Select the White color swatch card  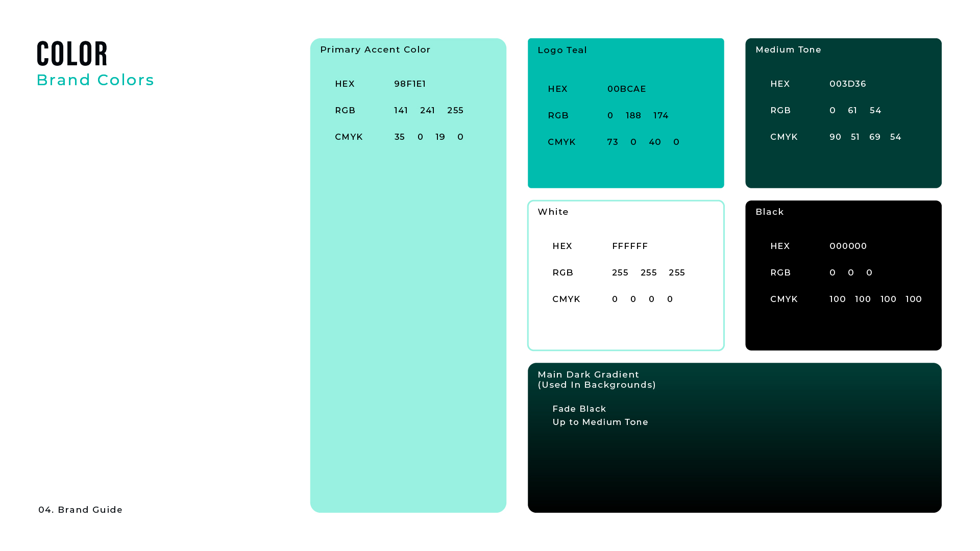coord(626,327)
